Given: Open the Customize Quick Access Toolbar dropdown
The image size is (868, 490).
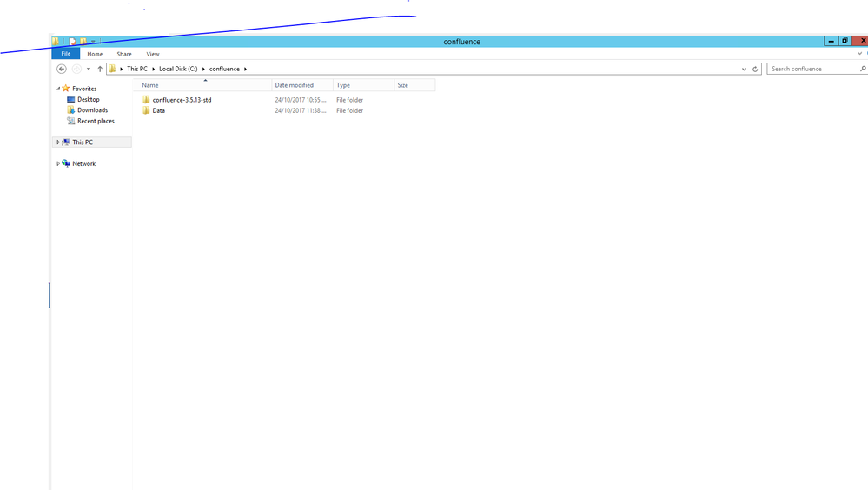Looking at the screenshot, I should tap(93, 42).
